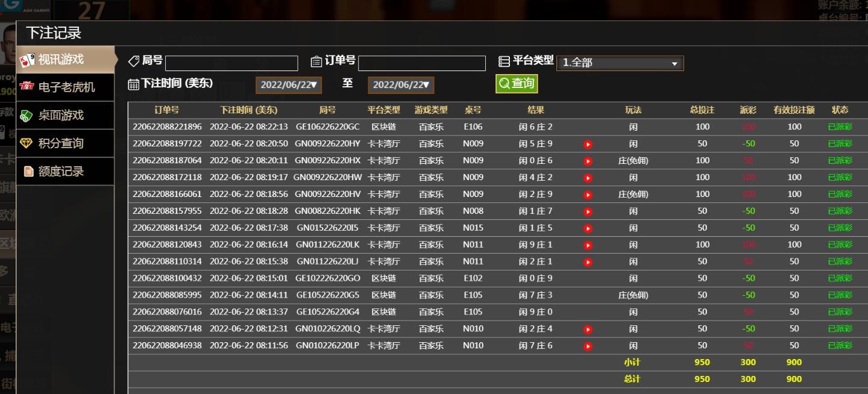Click table number E106
The image size is (868, 394).
[473, 127]
